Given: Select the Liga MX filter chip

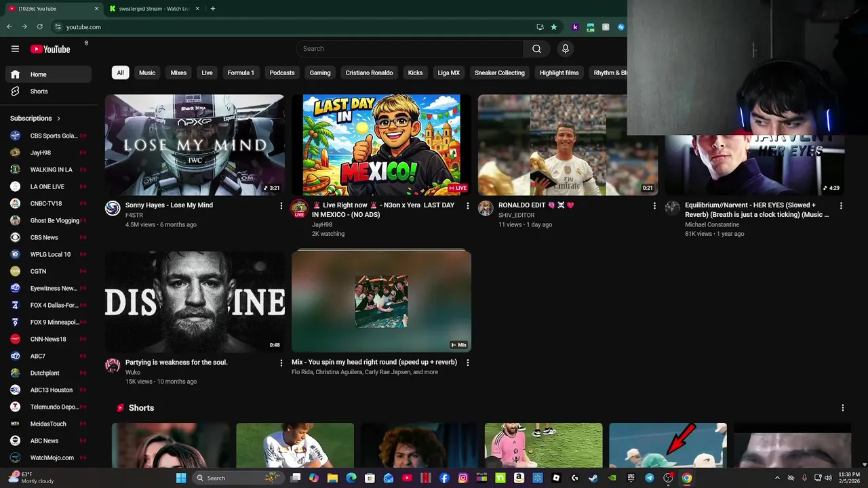Looking at the screenshot, I should coord(449,73).
